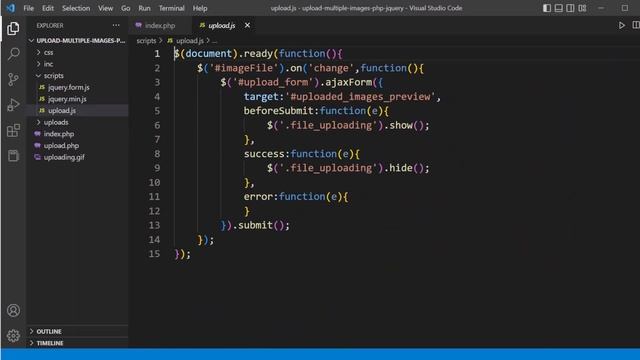640x360 pixels.
Task: Open the Manage settings gear
Action: click(13, 336)
